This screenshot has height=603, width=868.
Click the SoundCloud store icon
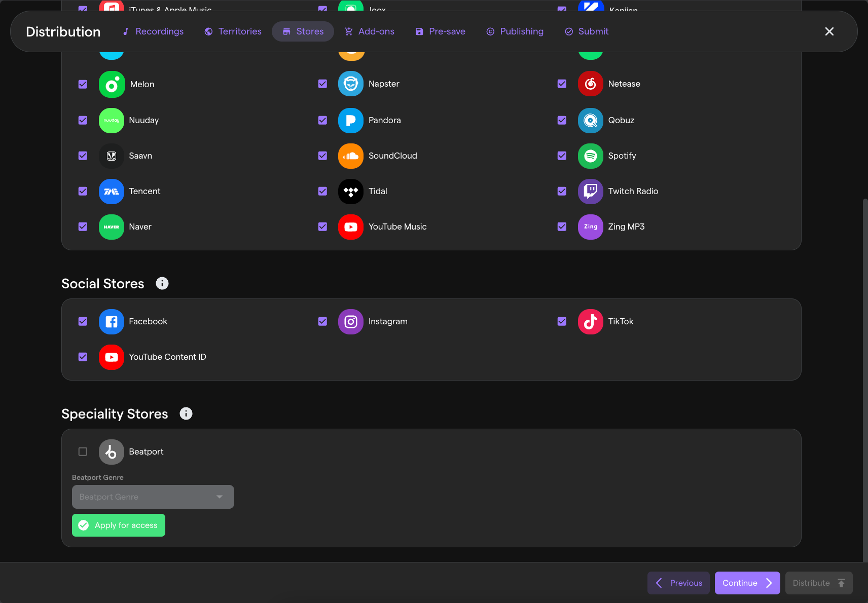(x=351, y=156)
